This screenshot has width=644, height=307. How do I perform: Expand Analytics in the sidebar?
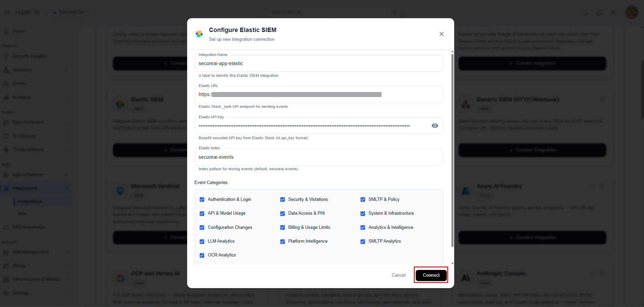36,97
